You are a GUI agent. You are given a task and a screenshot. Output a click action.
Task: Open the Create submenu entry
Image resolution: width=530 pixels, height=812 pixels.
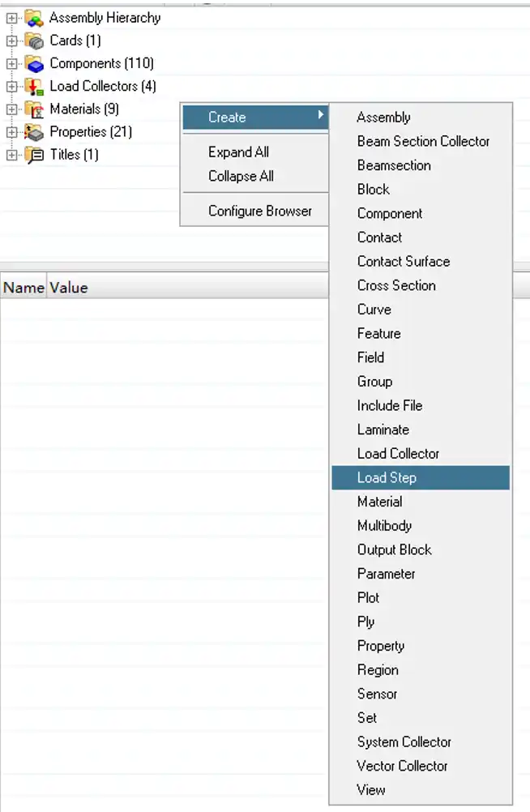227,118
